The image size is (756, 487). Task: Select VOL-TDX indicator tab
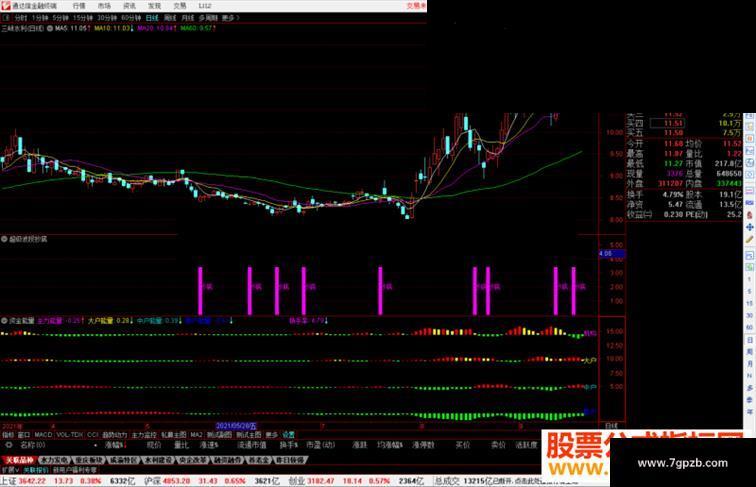point(70,435)
